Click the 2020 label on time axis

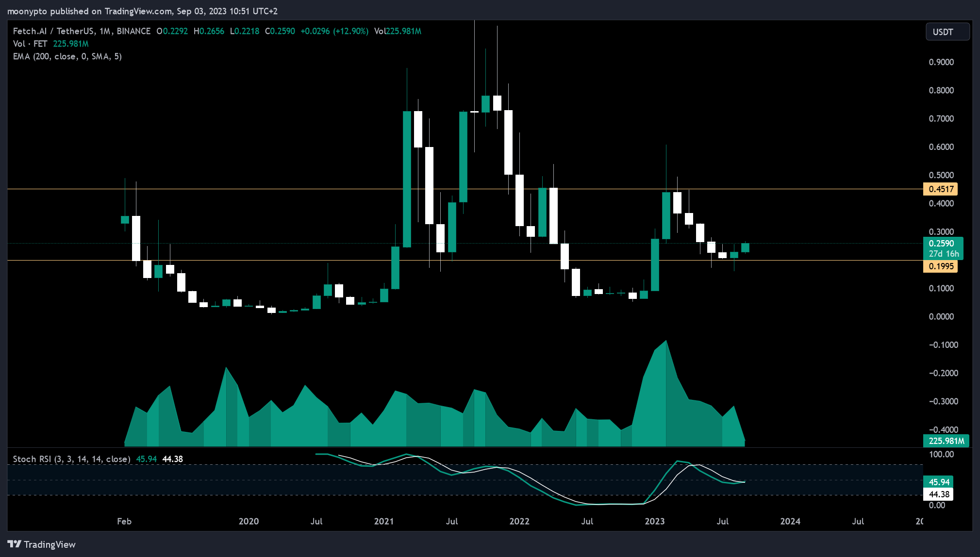(249, 521)
